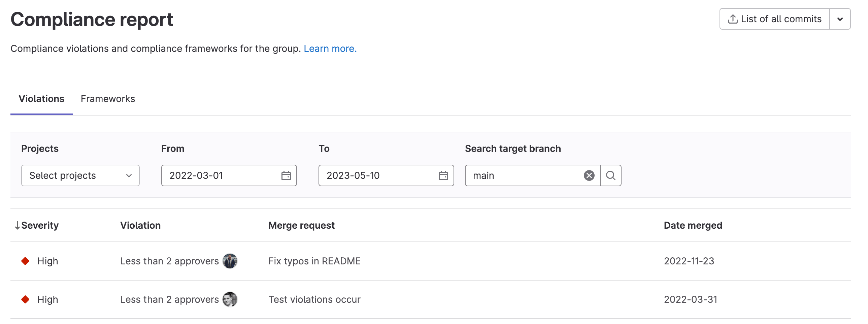Click the export icon beside List of all commits
The height and width of the screenshot is (324, 868).
click(732, 19)
